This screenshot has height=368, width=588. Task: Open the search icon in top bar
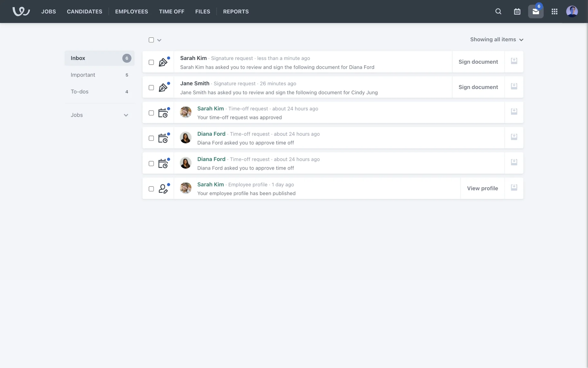pos(498,12)
